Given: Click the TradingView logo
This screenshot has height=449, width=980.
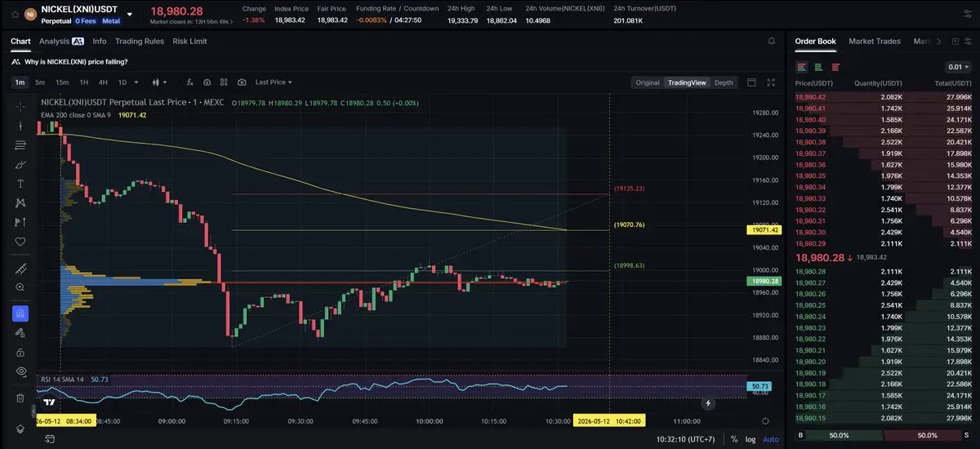Looking at the screenshot, I should 49,402.
